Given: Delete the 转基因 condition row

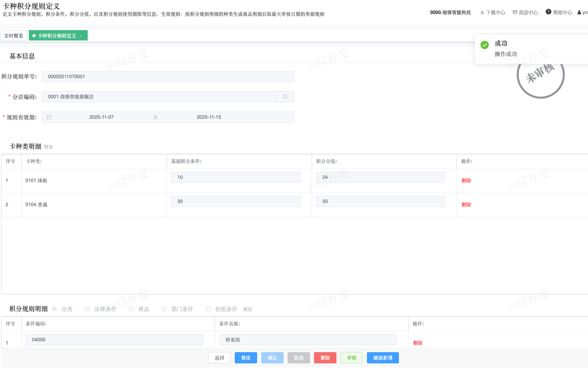Looking at the screenshot, I should click(418, 343).
